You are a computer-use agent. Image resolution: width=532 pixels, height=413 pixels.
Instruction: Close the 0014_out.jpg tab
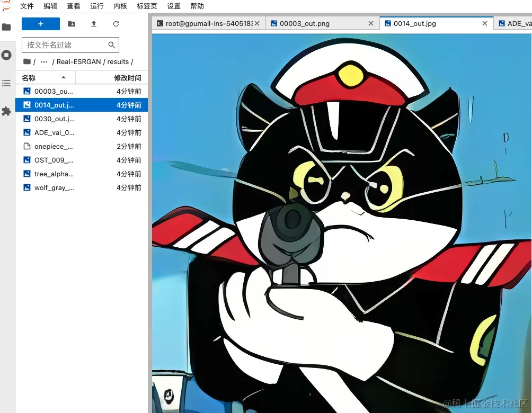pyautogui.click(x=485, y=23)
